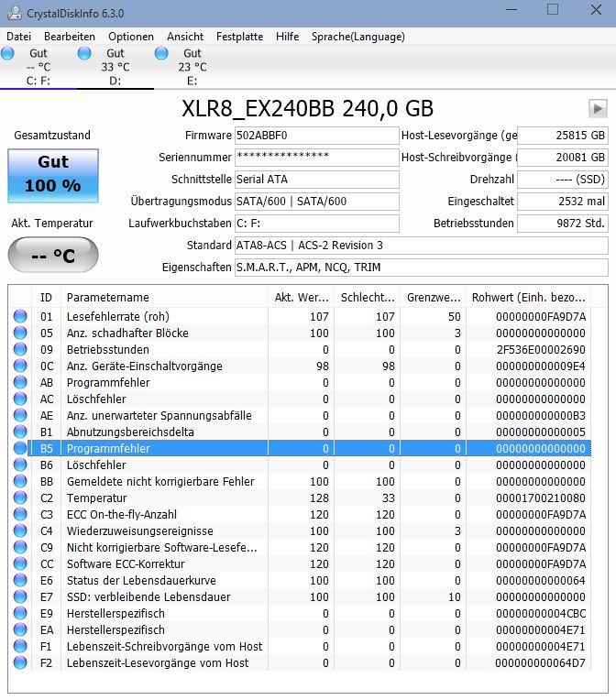Viewport: 616px width, 700px height.
Task: Open the Ansicht menu
Action: click(x=185, y=37)
